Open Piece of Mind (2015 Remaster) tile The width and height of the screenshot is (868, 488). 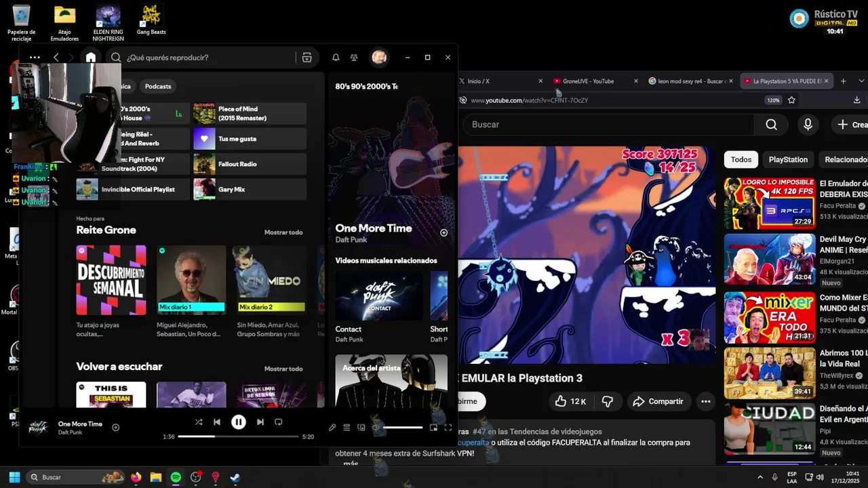(250, 114)
